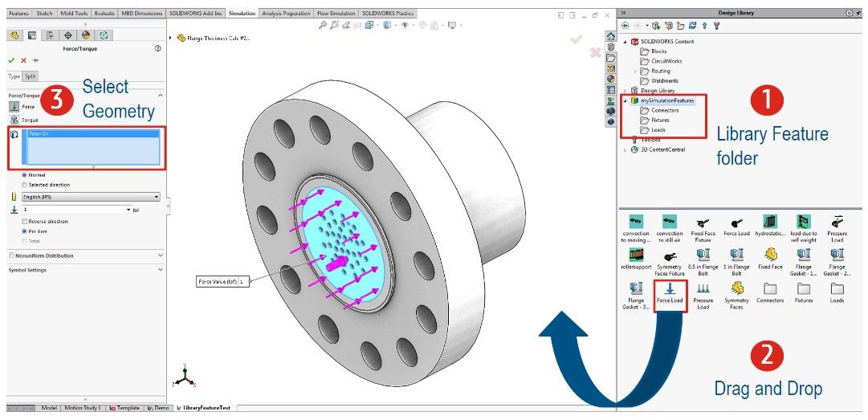Click Create New Folder icon
Image resolution: width=868 pixels, height=420 pixels.
[680, 26]
